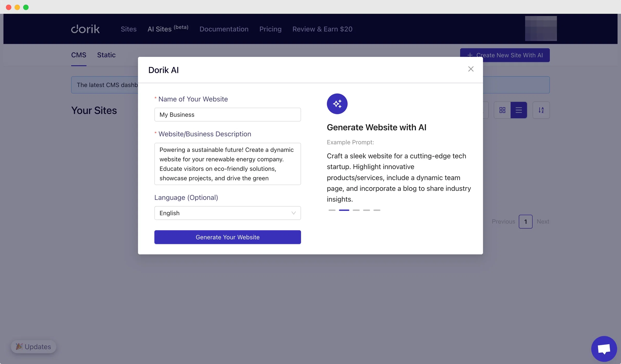Open AI Sites (beta) in navigation
621x364 pixels.
click(x=168, y=29)
